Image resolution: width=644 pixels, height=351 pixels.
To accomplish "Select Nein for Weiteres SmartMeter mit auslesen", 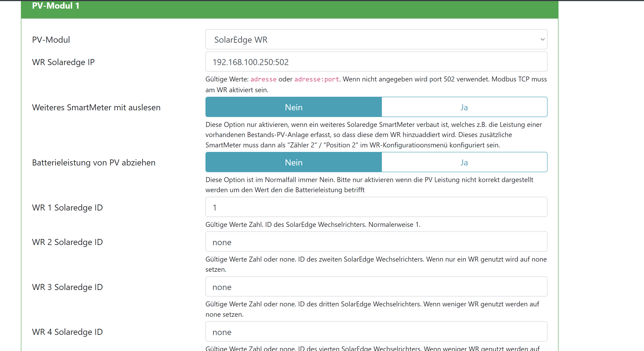I will [294, 107].
